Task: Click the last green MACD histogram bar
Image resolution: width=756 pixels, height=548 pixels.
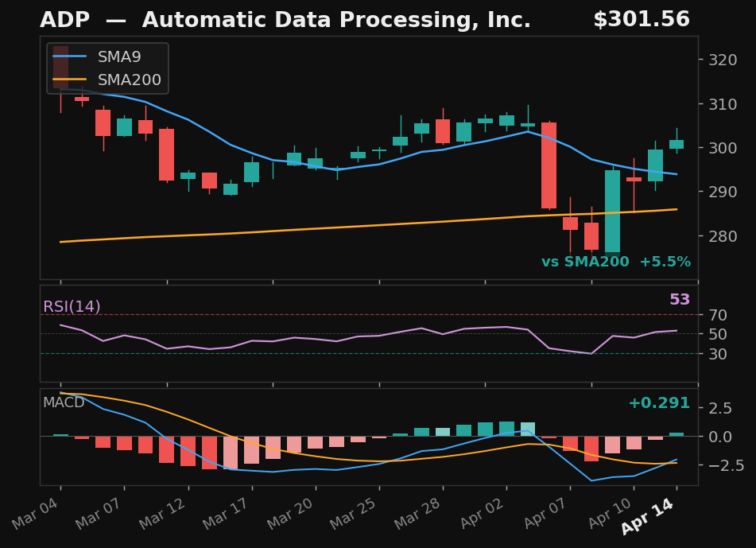Action: pyautogui.click(x=677, y=434)
